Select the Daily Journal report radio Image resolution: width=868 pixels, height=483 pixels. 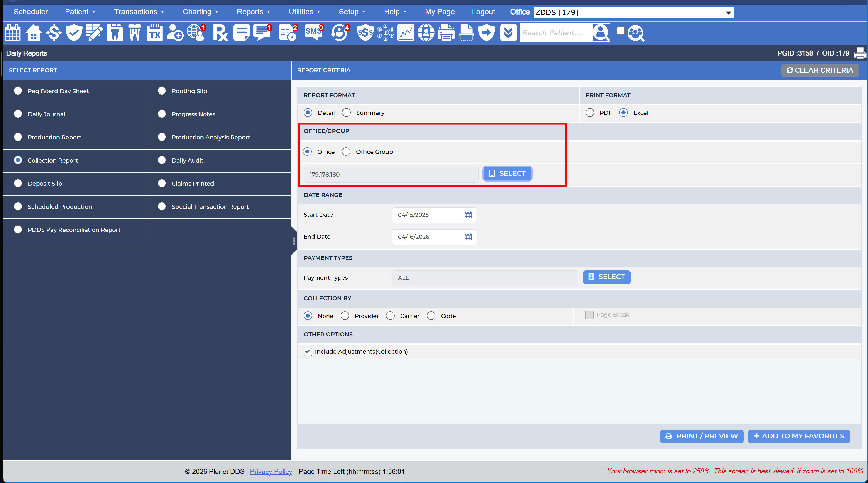pyautogui.click(x=18, y=114)
